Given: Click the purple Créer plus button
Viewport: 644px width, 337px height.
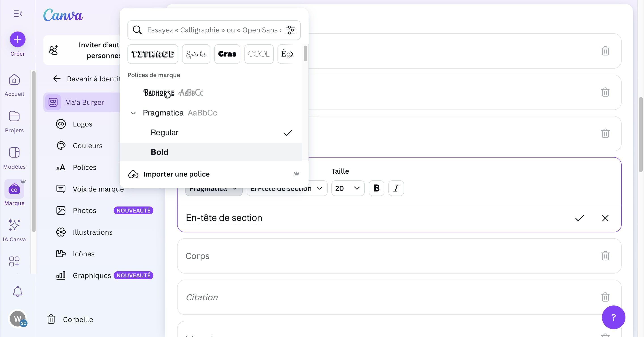Looking at the screenshot, I should point(17,40).
